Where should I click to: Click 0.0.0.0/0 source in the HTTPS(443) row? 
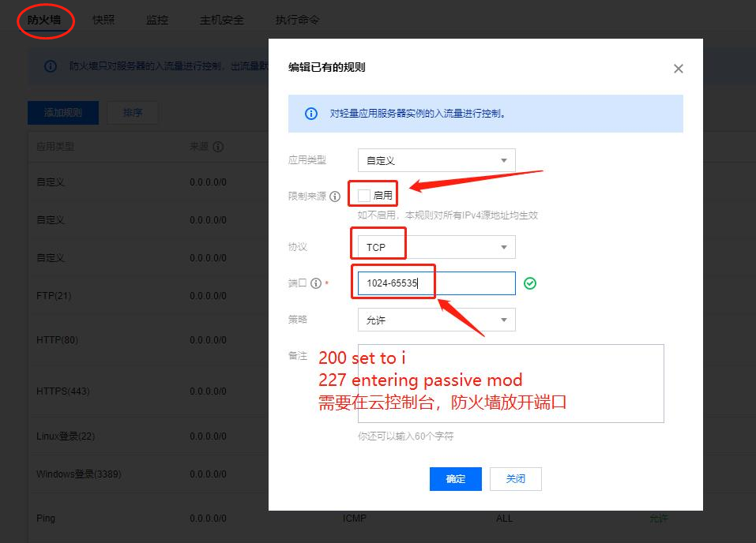click(209, 391)
